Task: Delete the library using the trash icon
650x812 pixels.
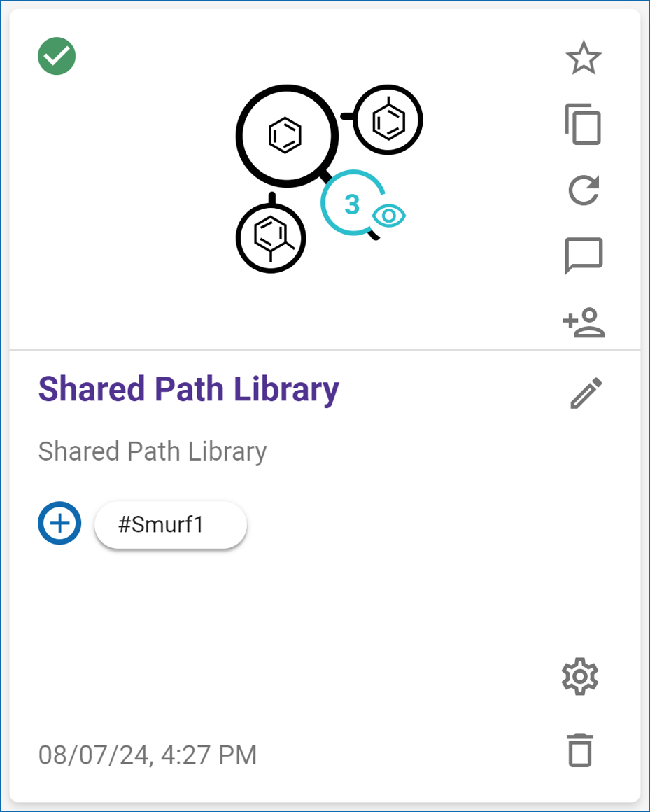Action: pos(580,750)
